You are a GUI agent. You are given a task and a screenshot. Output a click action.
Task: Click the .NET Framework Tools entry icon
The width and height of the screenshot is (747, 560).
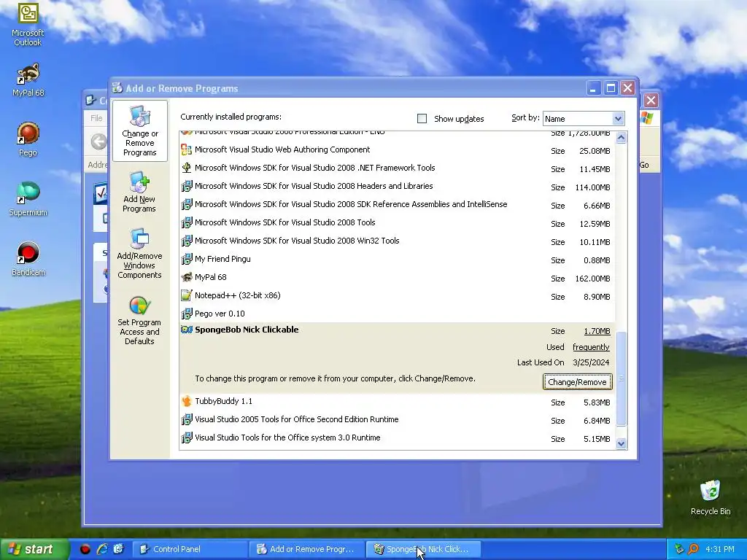(186, 168)
